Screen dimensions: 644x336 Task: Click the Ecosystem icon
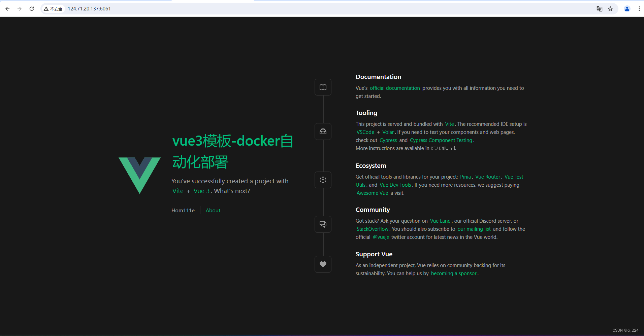323,180
